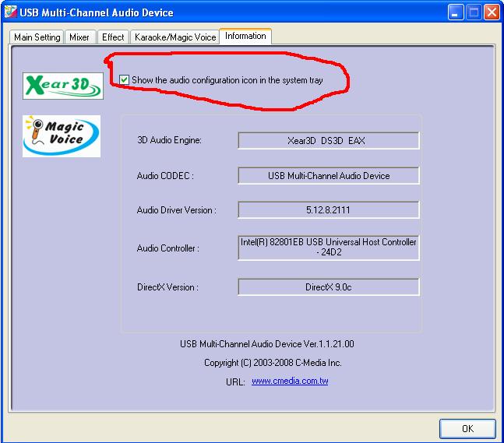The width and height of the screenshot is (504, 443).
Task: Click the Audio Driver Version 5.12.8.2111 field
Action: coord(329,210)
